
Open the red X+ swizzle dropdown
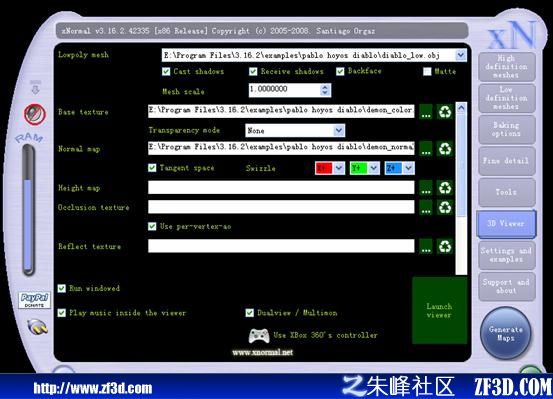[339, 168]
